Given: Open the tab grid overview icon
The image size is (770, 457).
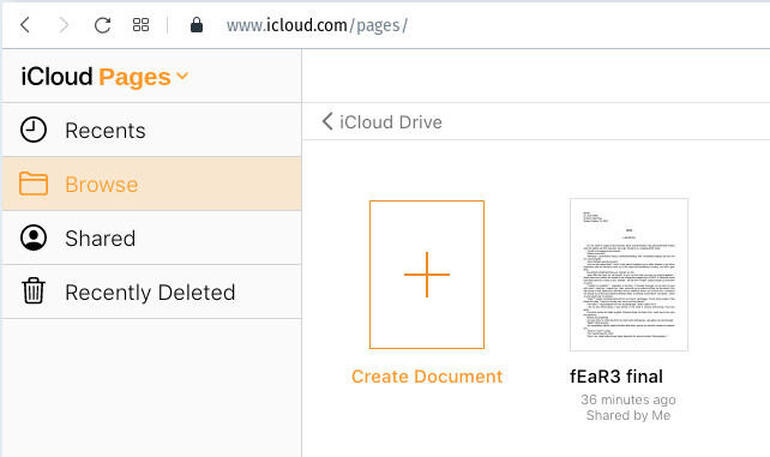Looking at the screenshot, I should click(141, 25).
